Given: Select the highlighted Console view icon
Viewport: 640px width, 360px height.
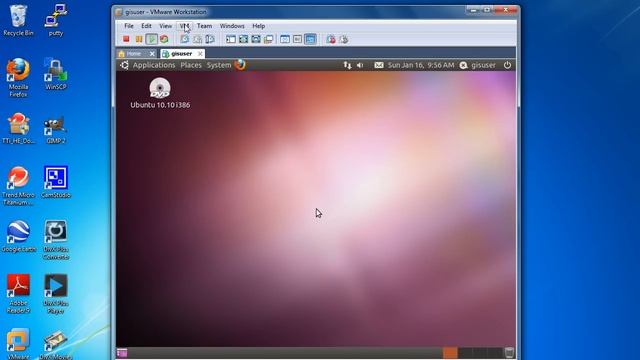Looking at the screenshot, I should click(x=310, y=39).
